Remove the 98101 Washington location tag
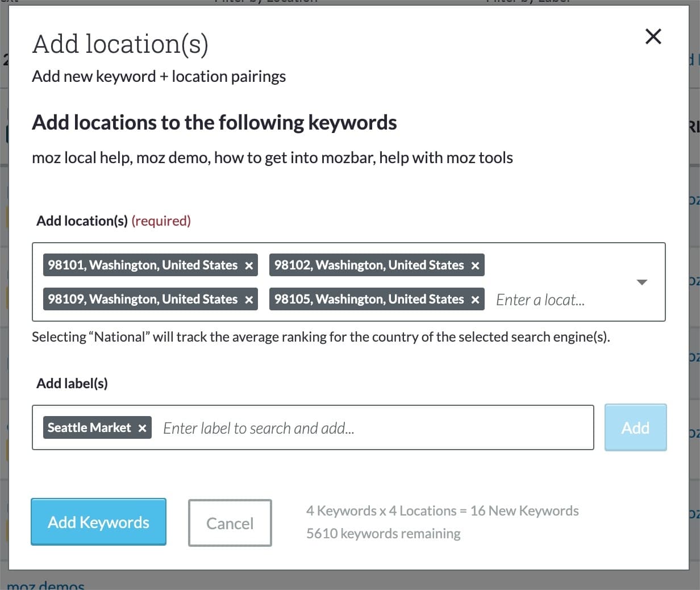The image size is (700, 590). [x=249, y=265]
